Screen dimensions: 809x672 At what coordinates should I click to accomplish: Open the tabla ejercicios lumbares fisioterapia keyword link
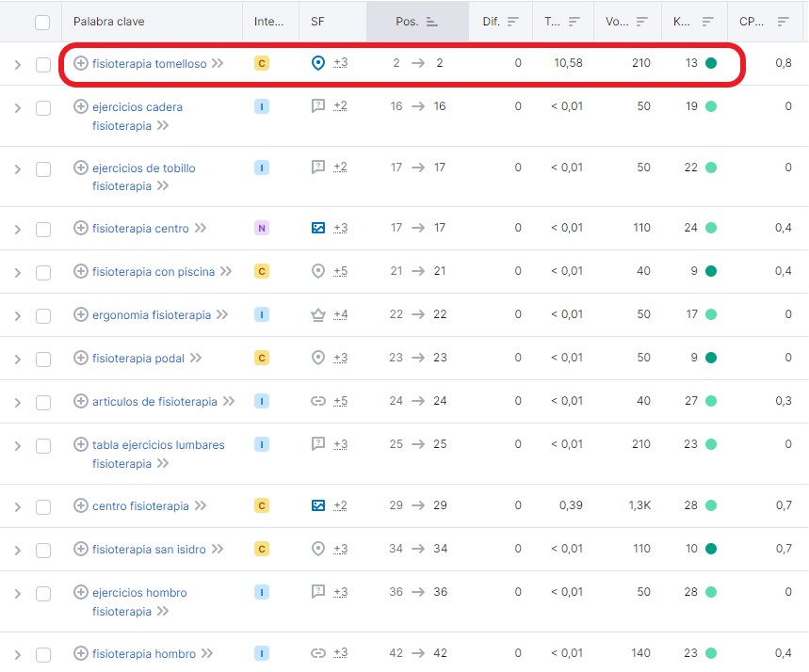(x=158, y=444)
